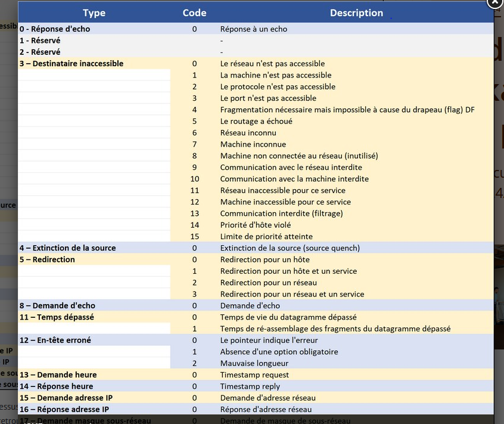Click code 13 for 'Communication interdite (filtrage)'
Screen dimensions: 504x424
point(194,213)
